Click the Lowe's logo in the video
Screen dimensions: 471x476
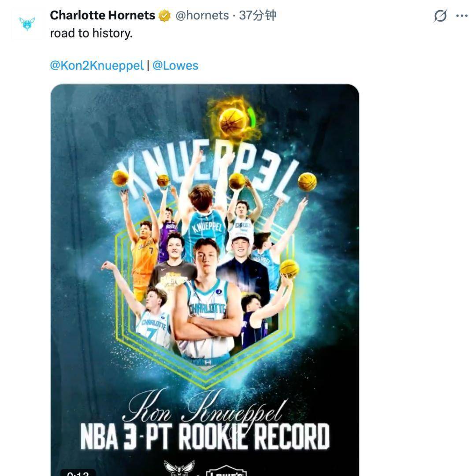click(x=226, y=471)
